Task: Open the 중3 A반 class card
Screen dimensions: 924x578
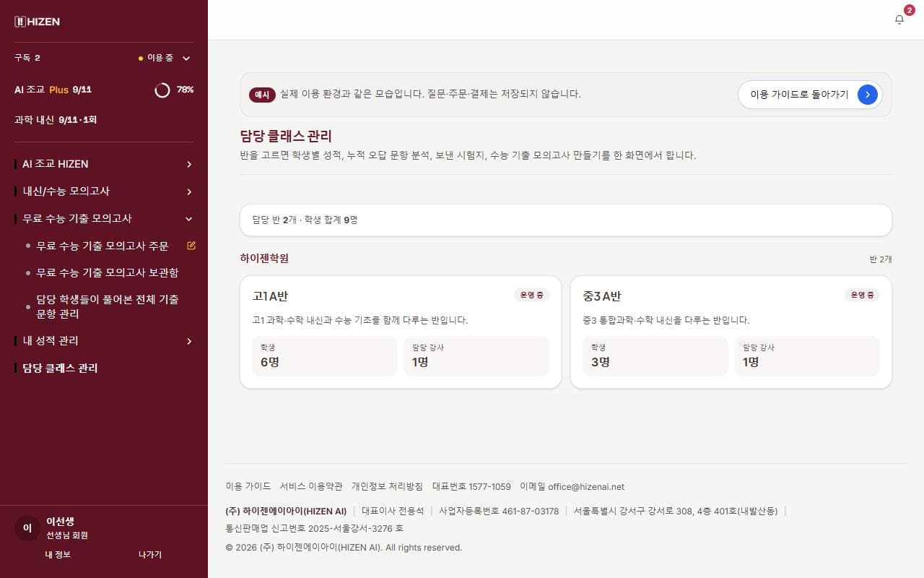Action: (x=731, y=332)
